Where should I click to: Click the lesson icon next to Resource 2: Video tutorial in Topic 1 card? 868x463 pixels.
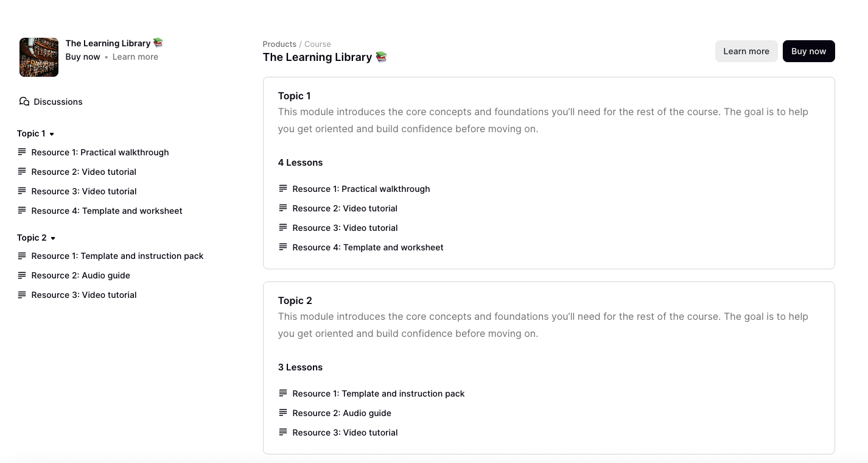pos(283,208)
